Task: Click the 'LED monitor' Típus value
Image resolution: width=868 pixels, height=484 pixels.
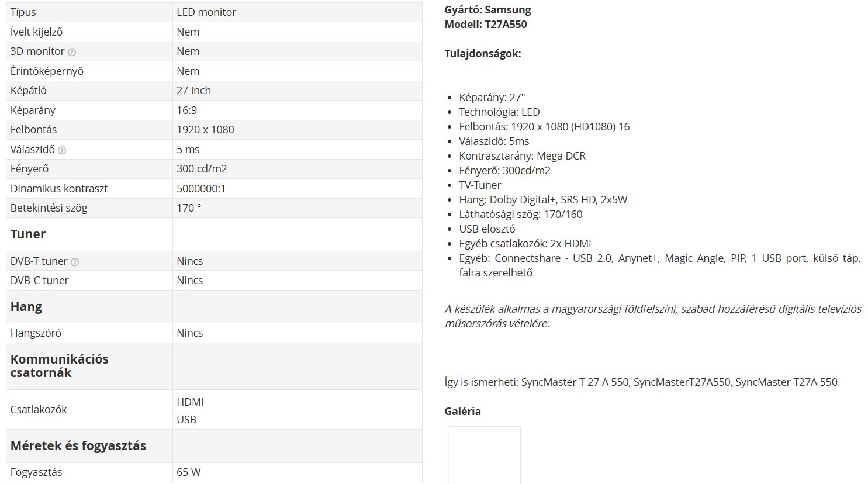Action: pyautogui.click(x=206, y=12)
